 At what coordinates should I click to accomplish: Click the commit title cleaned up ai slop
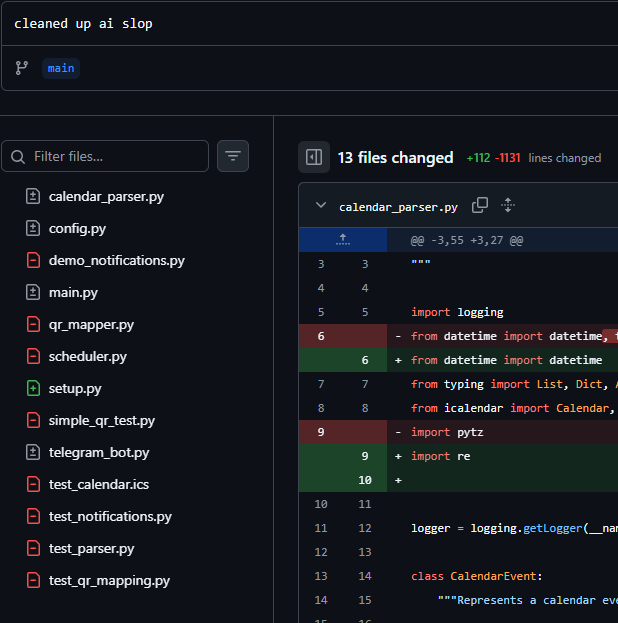[x=83, y=24]
